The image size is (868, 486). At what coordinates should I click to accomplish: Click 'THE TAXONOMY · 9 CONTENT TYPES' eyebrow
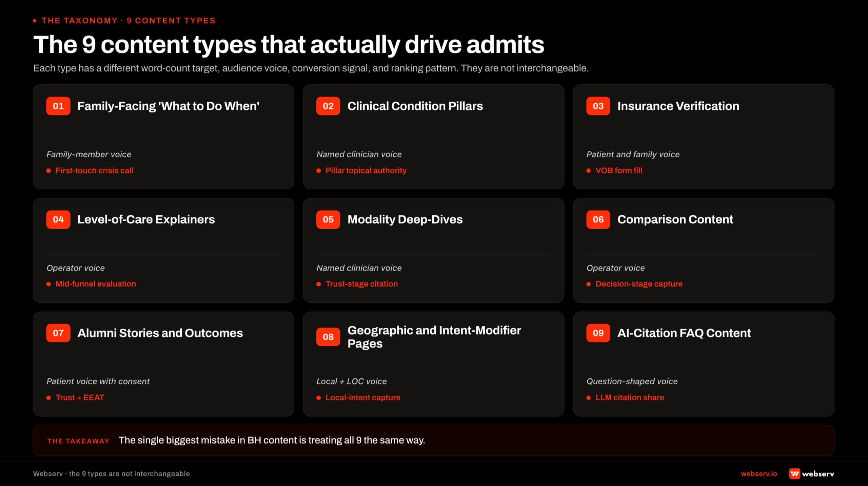(128, 20)
